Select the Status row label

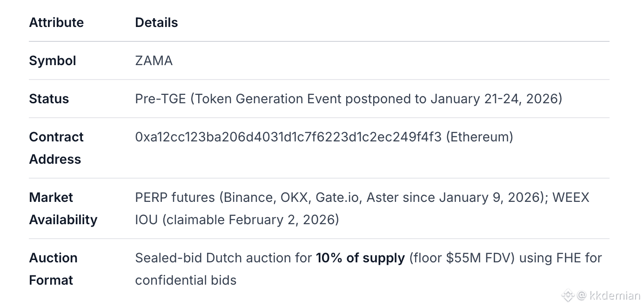(x=49, y=99)
